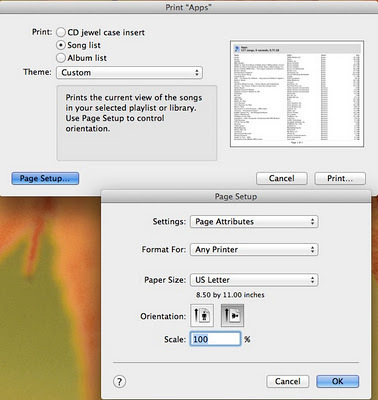This screenshot has width=378, height=400.
Task: Click the Page Setup dialog title
Action: [236, 197]
